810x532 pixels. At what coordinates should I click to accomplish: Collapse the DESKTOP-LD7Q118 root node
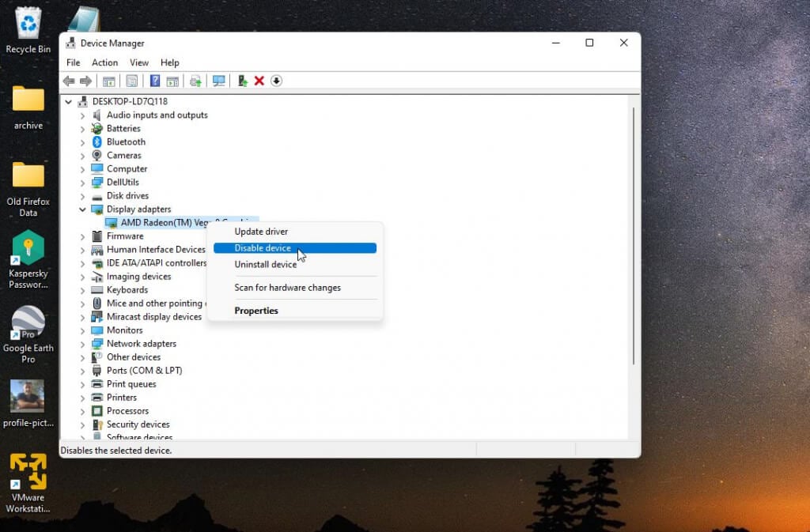(68, 102)
